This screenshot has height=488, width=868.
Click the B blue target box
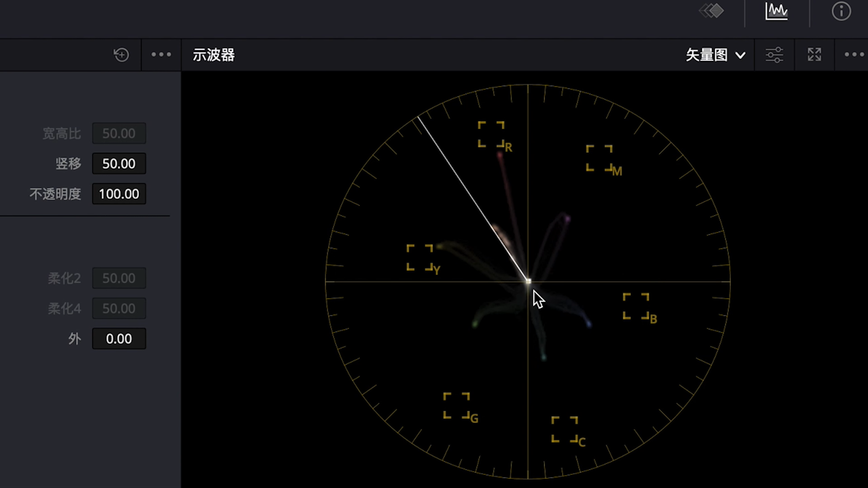636,306
